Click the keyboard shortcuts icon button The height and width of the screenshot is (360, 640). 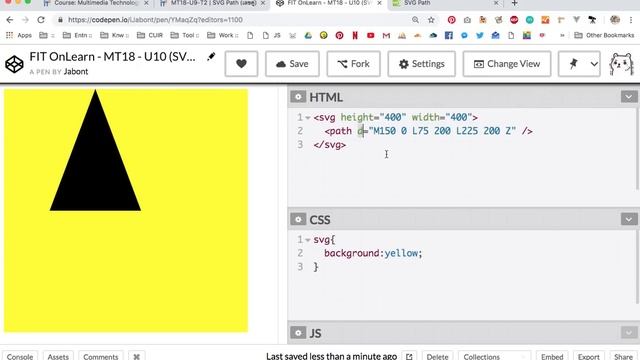(136, 356)
